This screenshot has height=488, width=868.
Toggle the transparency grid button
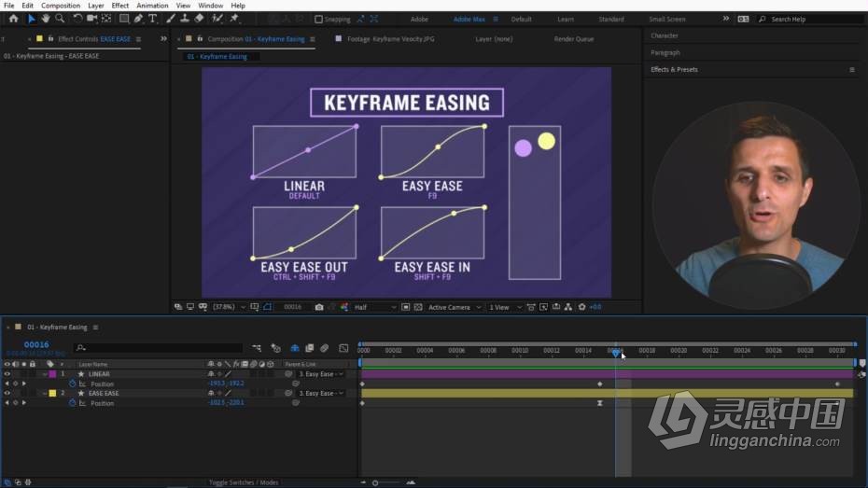pyautogui.click(x=418, y=307)
